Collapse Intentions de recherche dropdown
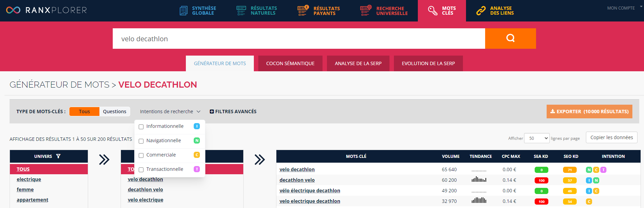Image resolution: width=644 pixels, height=208 pixels. pyautogui.click(x=170, y=112)
